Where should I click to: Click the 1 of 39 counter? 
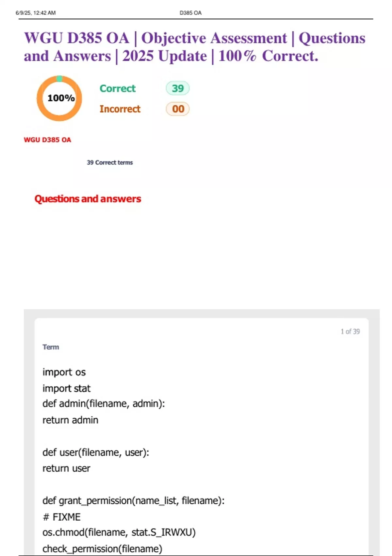350,332
